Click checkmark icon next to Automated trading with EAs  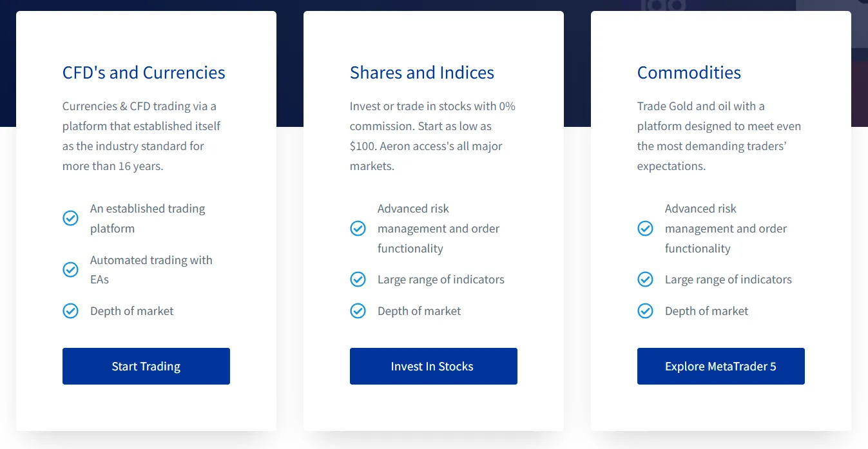click(70, 269)
